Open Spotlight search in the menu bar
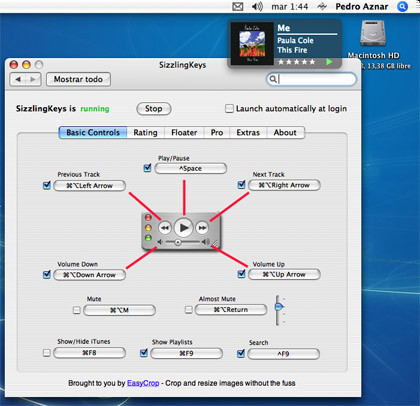Viewport: 420px width, 406px height. [x=402, y=6]
